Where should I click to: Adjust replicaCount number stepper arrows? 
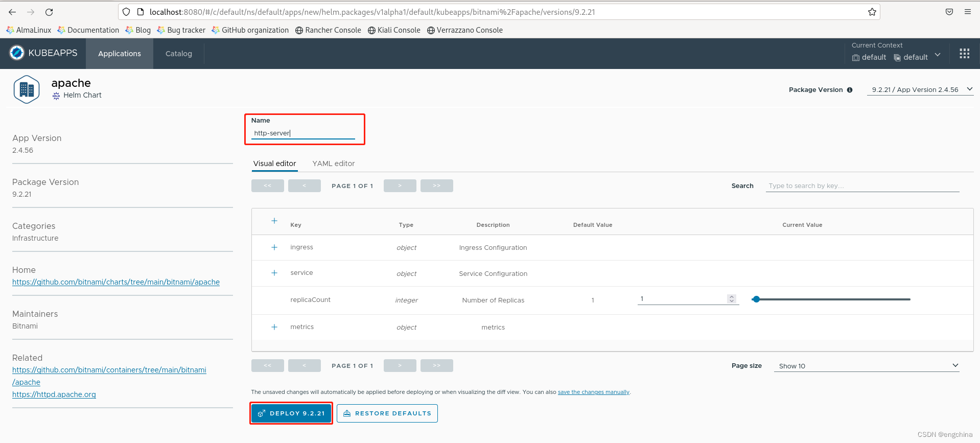732,299
